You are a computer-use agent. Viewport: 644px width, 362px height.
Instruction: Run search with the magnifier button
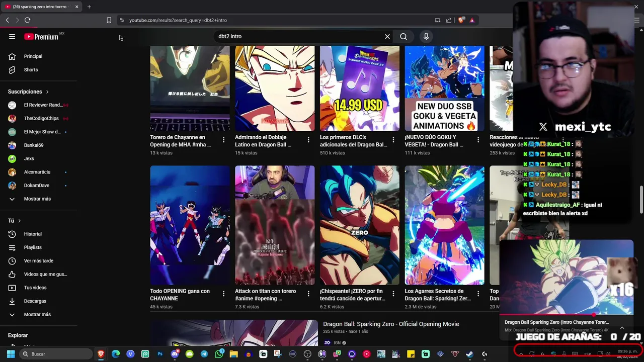click(x=404, y=36)
